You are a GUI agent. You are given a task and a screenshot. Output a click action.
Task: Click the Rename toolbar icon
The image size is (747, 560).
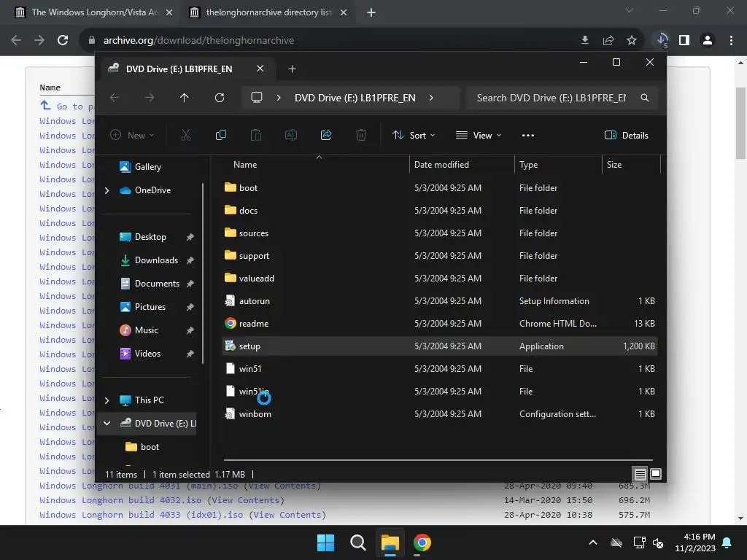pos(291,135)
